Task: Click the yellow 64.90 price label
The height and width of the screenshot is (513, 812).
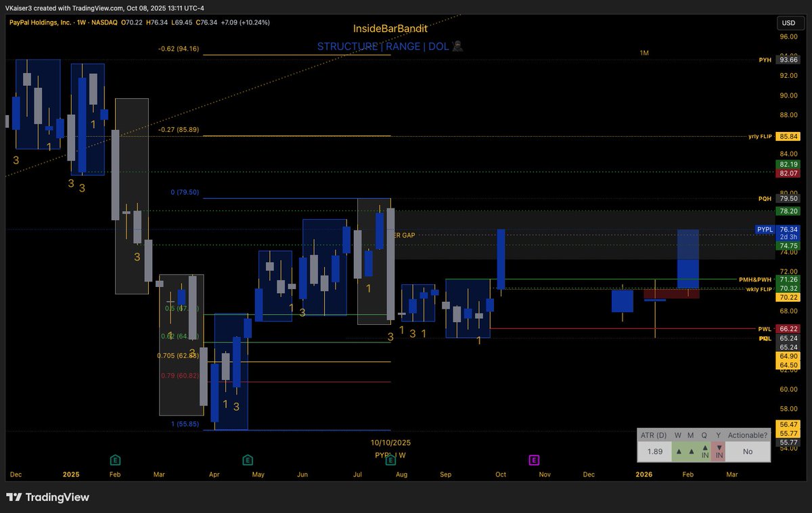Action: (788, 356)
